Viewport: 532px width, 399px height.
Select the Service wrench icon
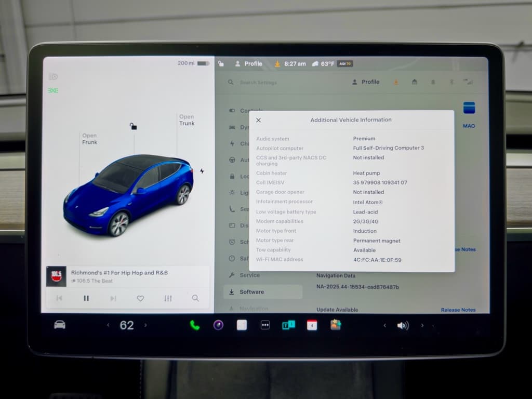click(232, 275)
